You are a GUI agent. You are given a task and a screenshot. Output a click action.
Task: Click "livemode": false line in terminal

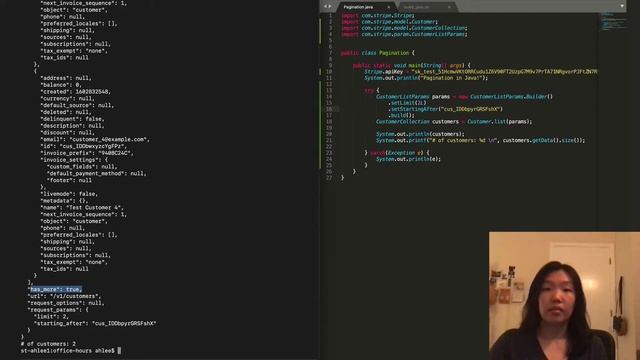pyautogui.click(x=69, y=194)
